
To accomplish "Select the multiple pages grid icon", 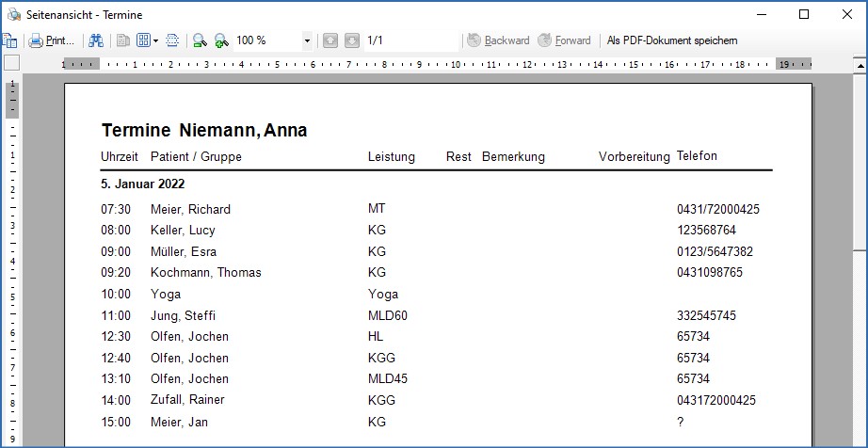I will click(x=143, y=40).
